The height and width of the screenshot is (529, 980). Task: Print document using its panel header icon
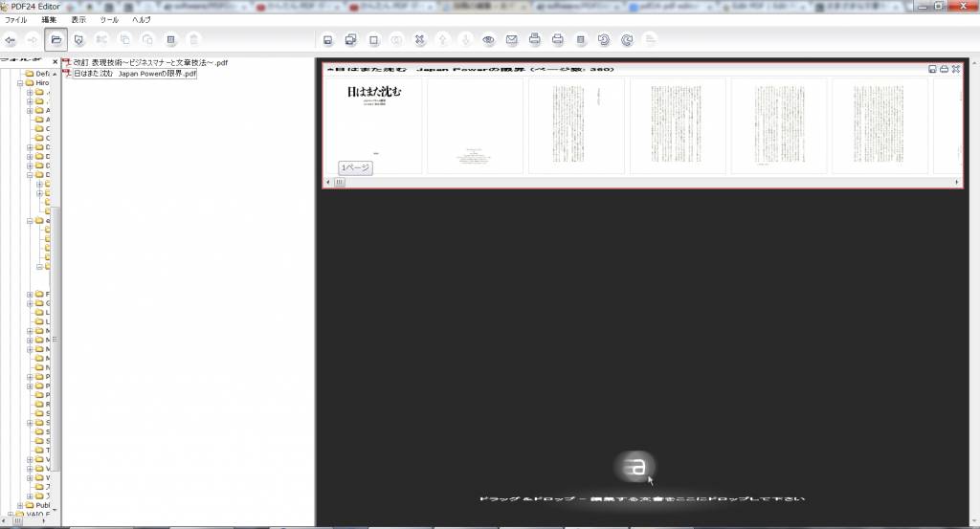point(944,69)
